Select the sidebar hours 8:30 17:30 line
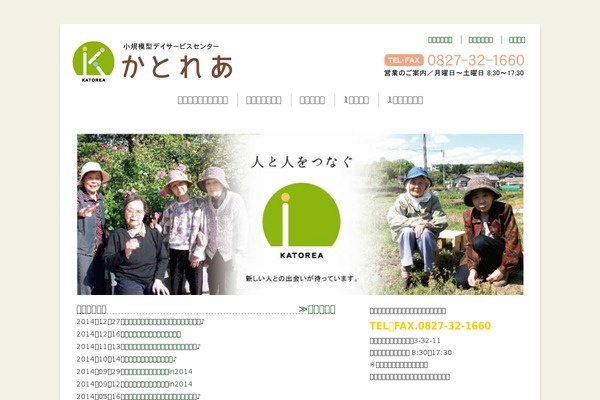 (x=411, y=353)
